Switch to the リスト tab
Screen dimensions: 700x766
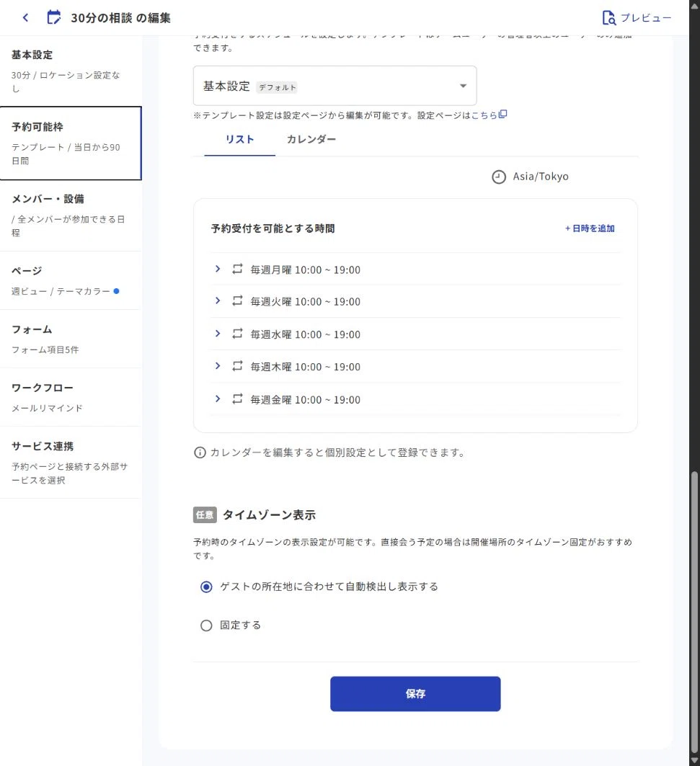239,139
